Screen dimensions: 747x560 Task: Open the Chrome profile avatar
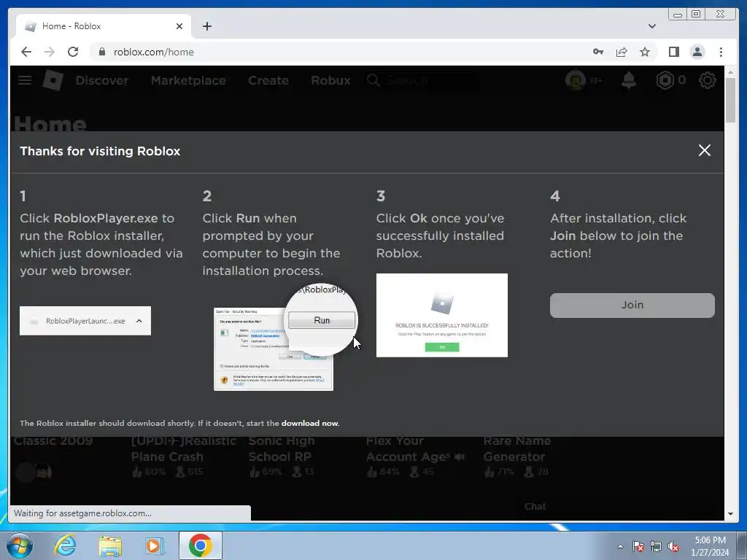pos(697,52)
